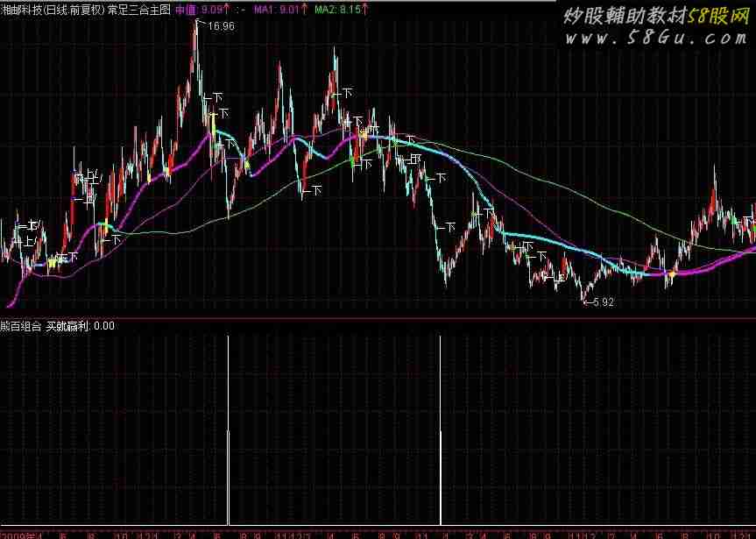Click the divider between main and sub chart
Viewport: 756px width, 539px height.
click(x=378, y=318)
